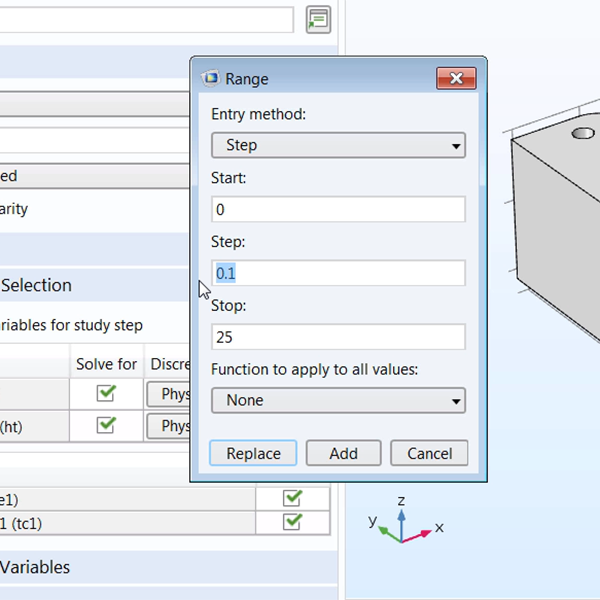Click the Start input field
This screenshot has height=600, width=600.
click(x=338, y=209)
